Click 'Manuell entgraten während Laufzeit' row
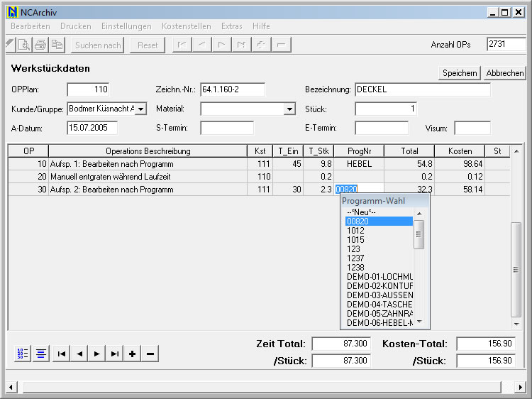Screen dimensions: 532x399 point(259,177)
